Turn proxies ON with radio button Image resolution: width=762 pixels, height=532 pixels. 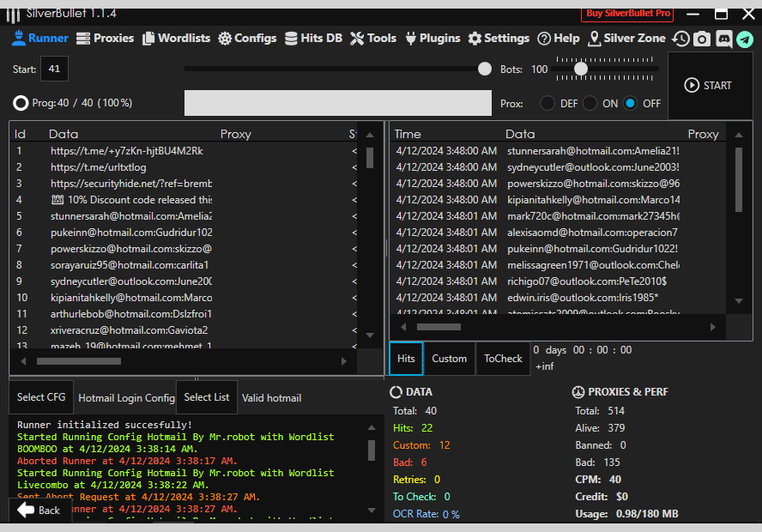click(590, 103)
